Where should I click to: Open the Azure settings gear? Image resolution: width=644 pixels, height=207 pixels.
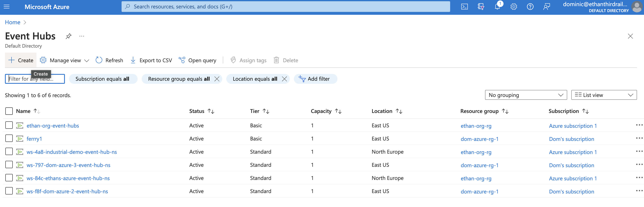(x=514, y=7)
